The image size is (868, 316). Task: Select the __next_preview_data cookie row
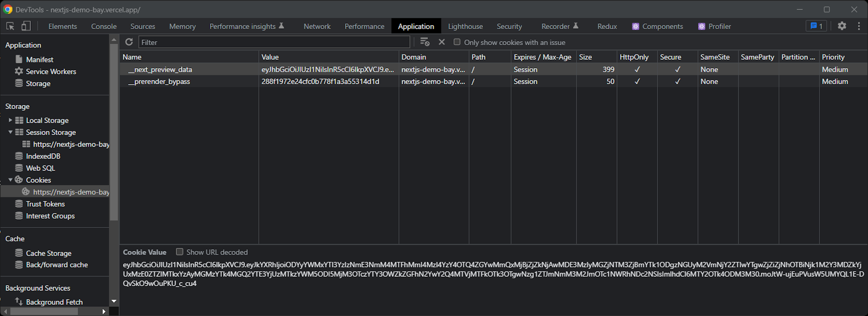click(x=493, y=69)
